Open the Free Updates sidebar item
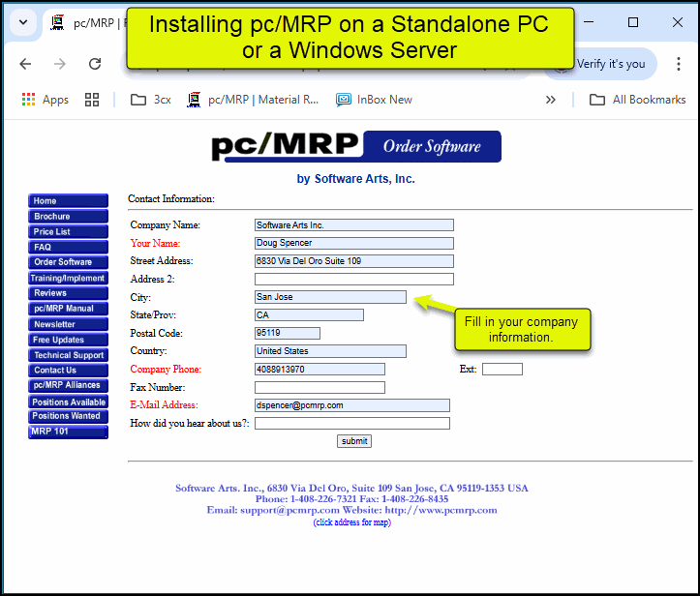This screenshot has width=700, height=596. coord(69,340)
